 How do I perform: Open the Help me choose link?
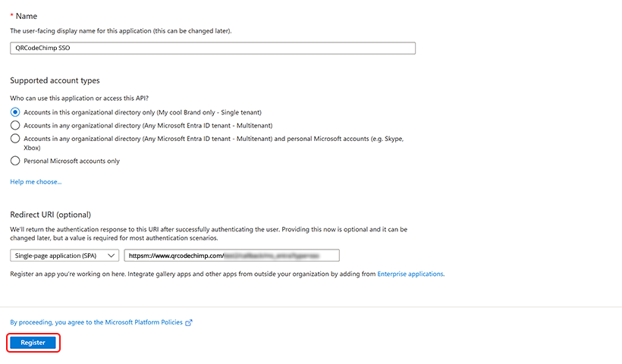click(36, 181)
